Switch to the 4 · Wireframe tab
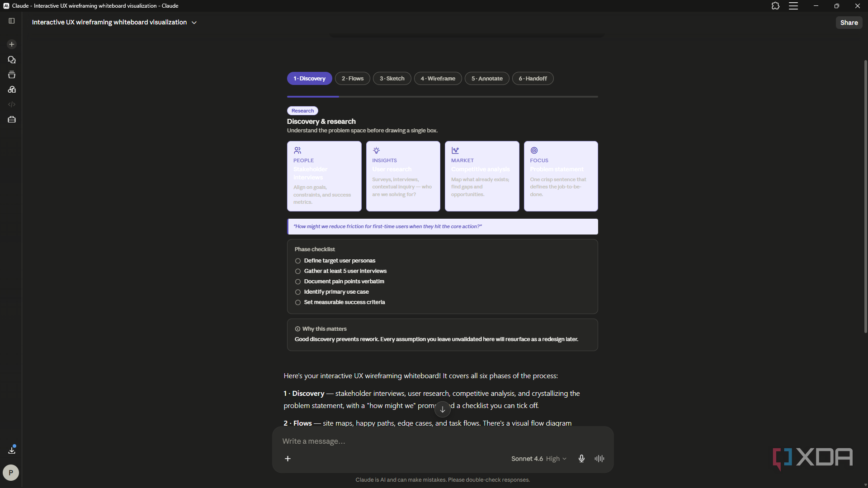868x488 pixels. [x=438, y=79]
